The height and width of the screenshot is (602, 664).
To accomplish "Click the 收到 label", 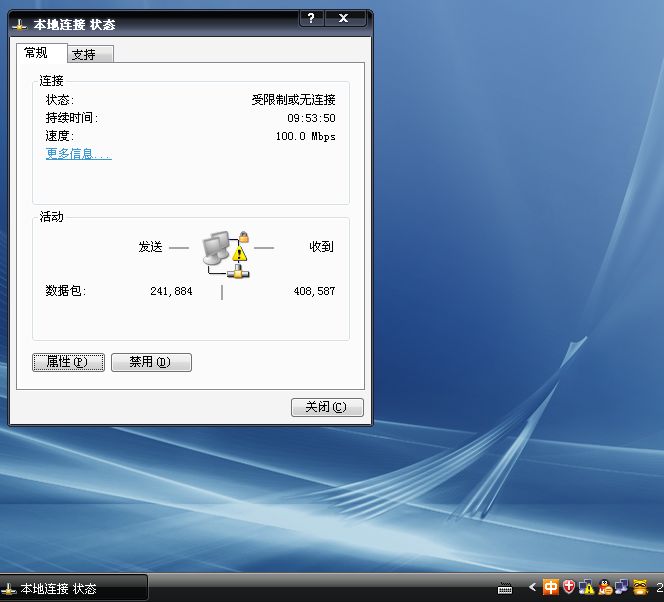I will [x=321, y=246].
